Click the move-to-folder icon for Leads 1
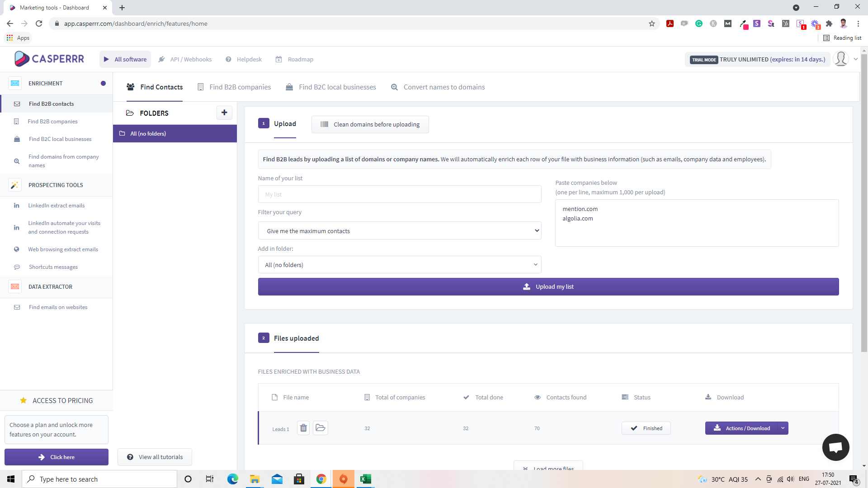 click(x=321, y=428)
